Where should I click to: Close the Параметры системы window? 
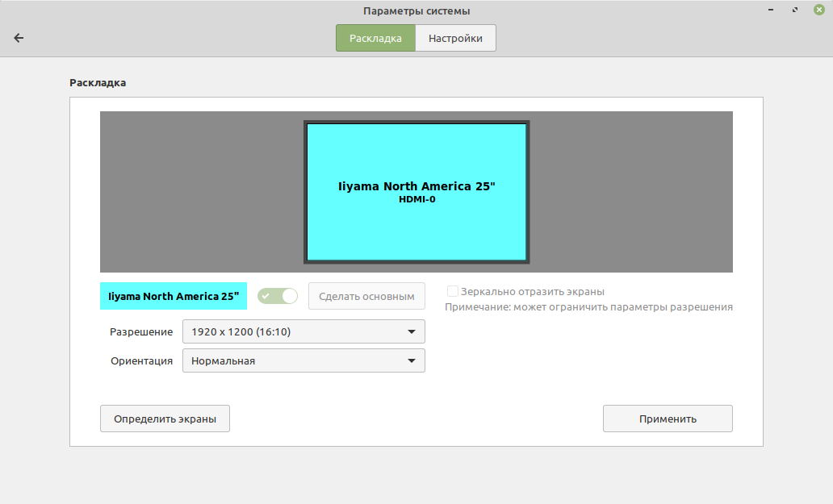819,10
